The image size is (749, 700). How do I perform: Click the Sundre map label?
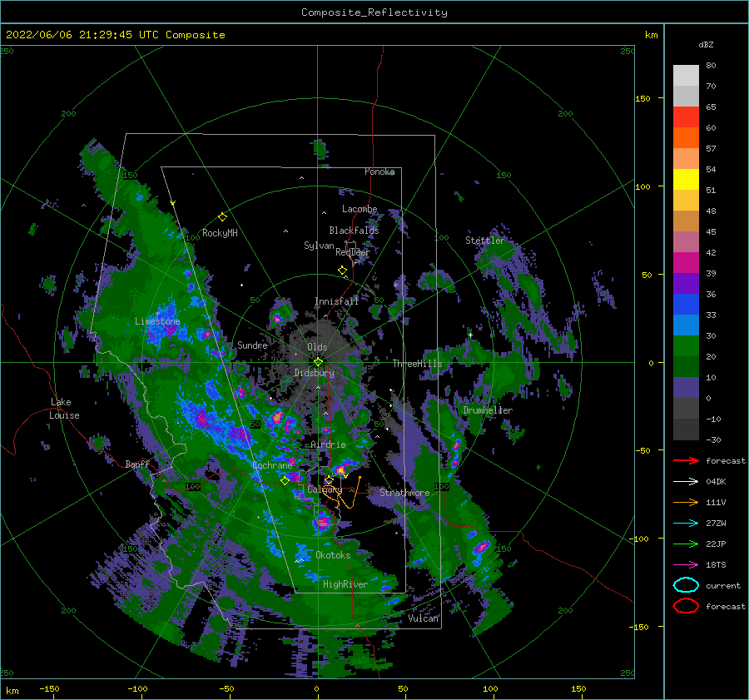(x=252, y=345)
